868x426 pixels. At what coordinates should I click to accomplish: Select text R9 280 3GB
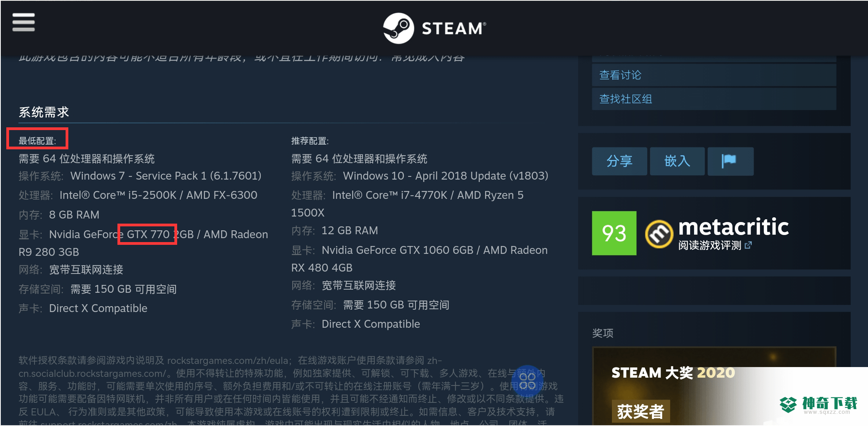[x=49, y=252]
